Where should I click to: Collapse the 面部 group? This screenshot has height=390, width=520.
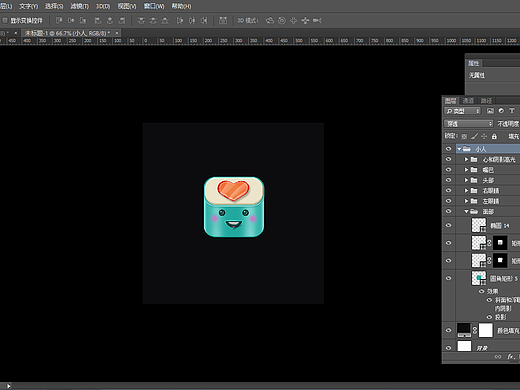tap(467, 211)
